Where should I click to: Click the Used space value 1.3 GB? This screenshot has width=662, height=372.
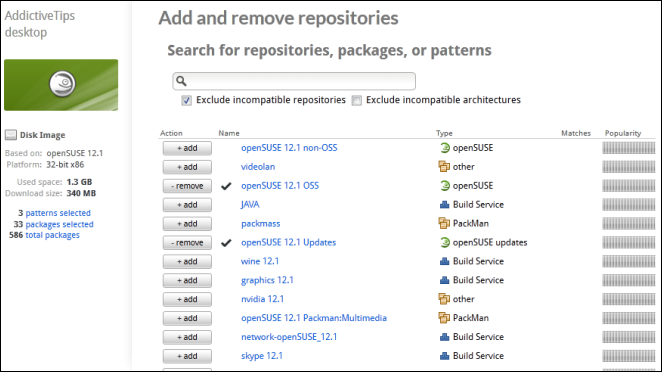pos(79,182)
